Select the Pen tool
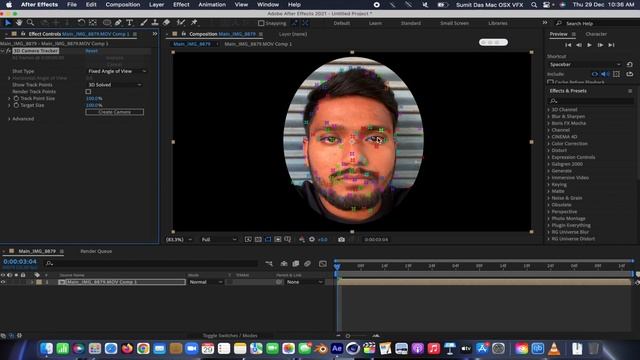The width and height of the screenshot is (640, 360). click(x=118, y=23)
